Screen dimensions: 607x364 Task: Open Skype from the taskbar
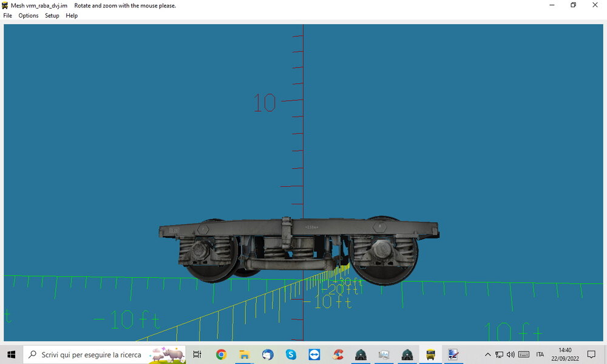(x=291, y=354)
